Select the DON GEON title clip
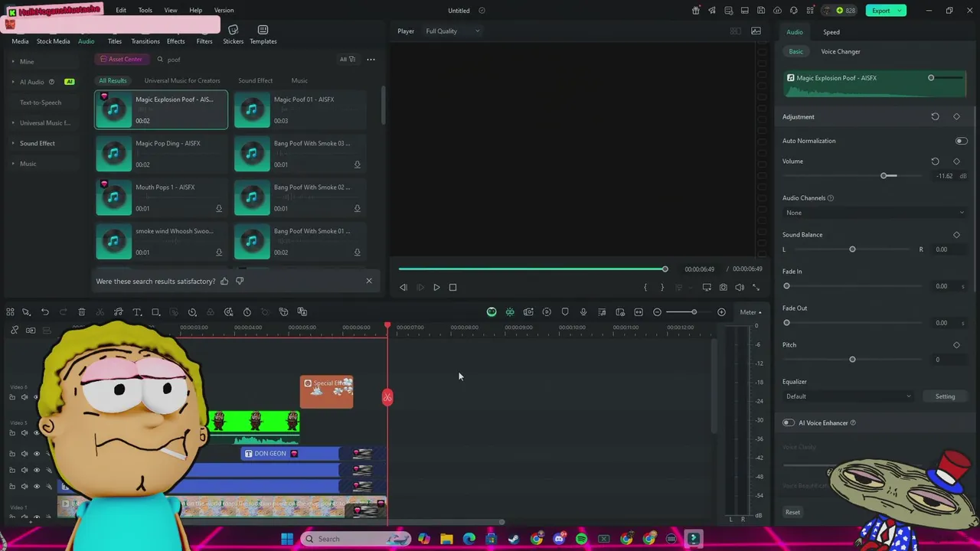Screen dimensions: 980x551 click(x=291, y=454)
